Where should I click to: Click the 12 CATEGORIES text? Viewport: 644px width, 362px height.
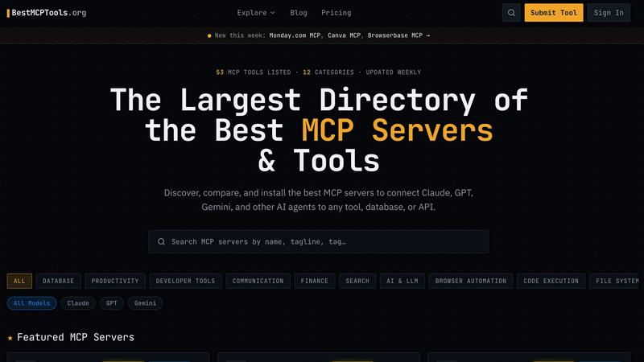[x=328, y=72]
